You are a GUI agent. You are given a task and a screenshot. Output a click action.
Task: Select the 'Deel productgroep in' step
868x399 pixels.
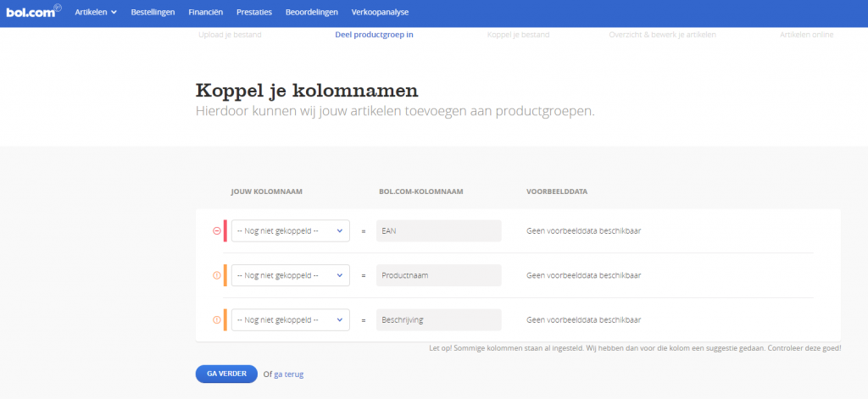pos(374,35)
